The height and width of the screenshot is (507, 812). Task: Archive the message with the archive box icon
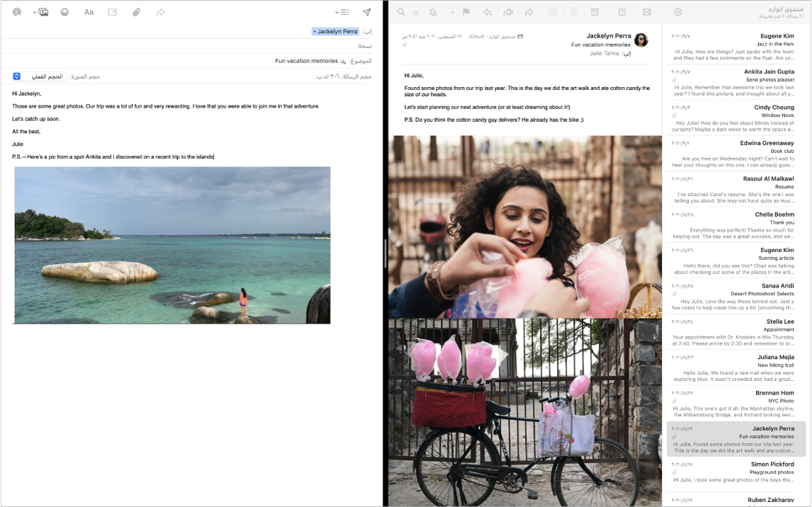594,12
